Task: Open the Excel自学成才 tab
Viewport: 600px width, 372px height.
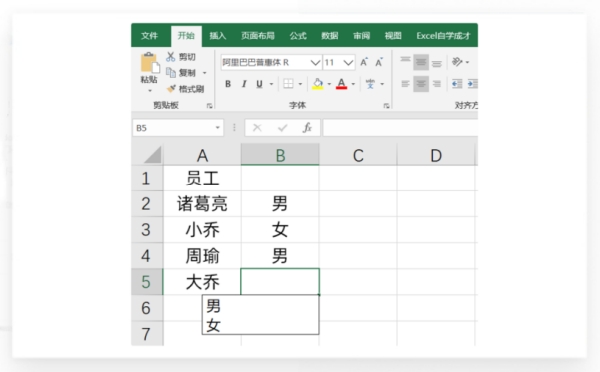Action: (x=443, y=36)
